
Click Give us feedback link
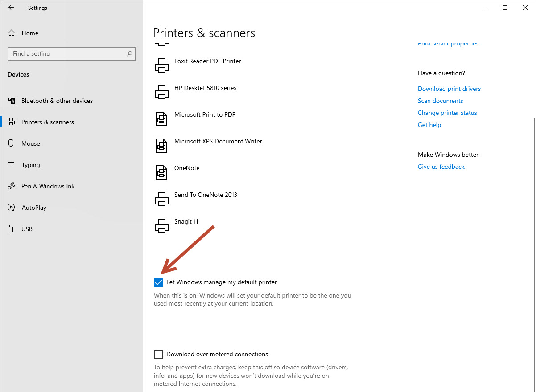(441, 167)
